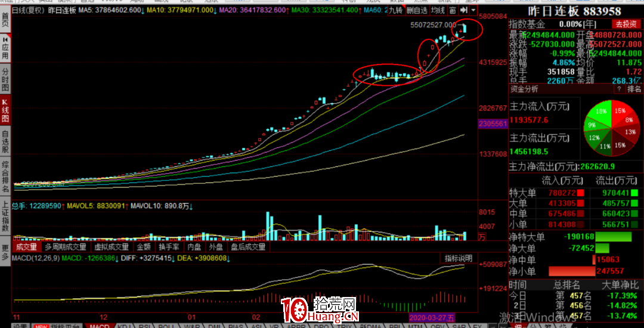Viewport: 644px width, 328px height.
Task: Click the jump-to-end arrow icon
Action: pyautogui.click(x=464, y=10)
